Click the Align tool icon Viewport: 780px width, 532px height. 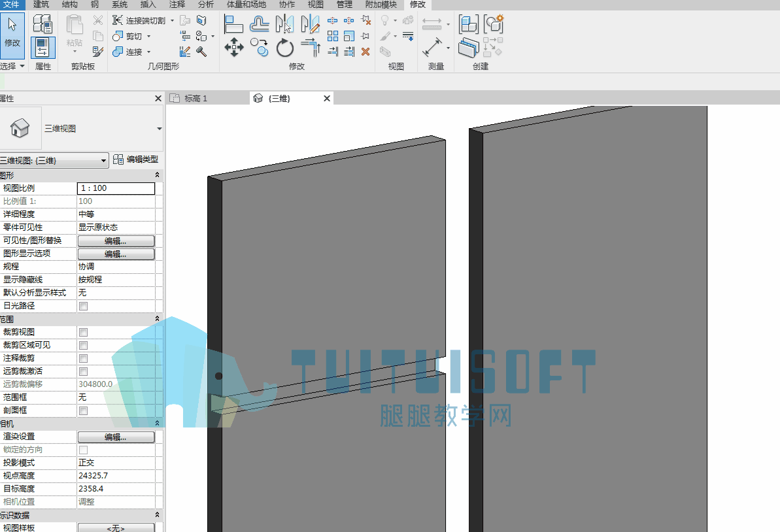[x=233, y=24]
